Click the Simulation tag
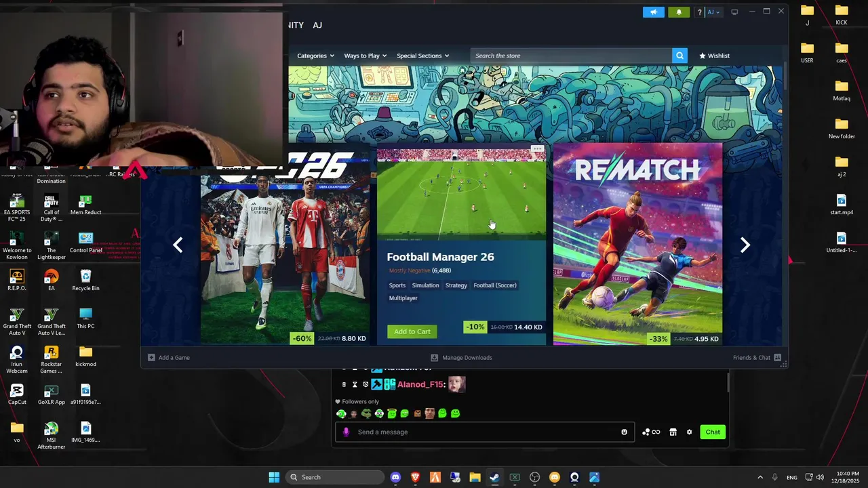868x488 pixels. click(425, 285)
